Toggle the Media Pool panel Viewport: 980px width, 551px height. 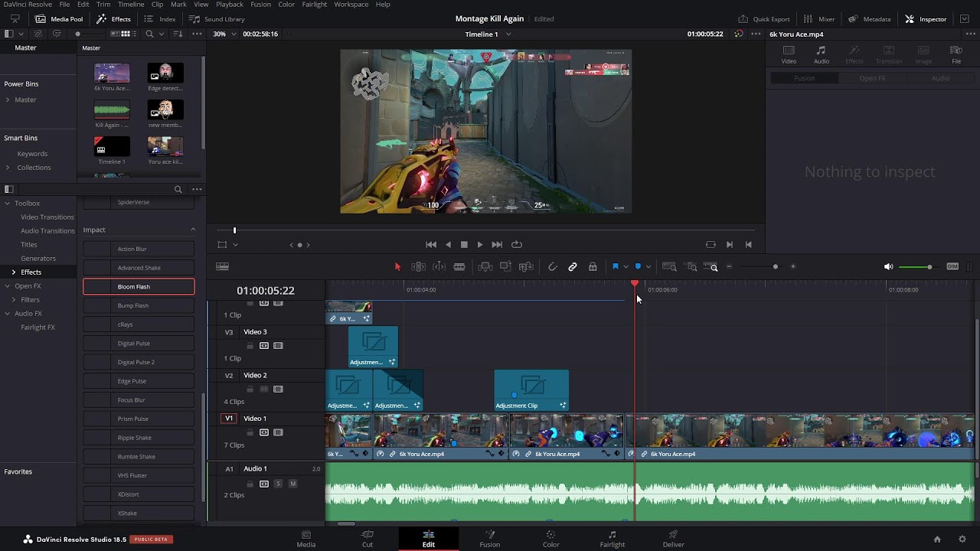[x=59, y=19]
